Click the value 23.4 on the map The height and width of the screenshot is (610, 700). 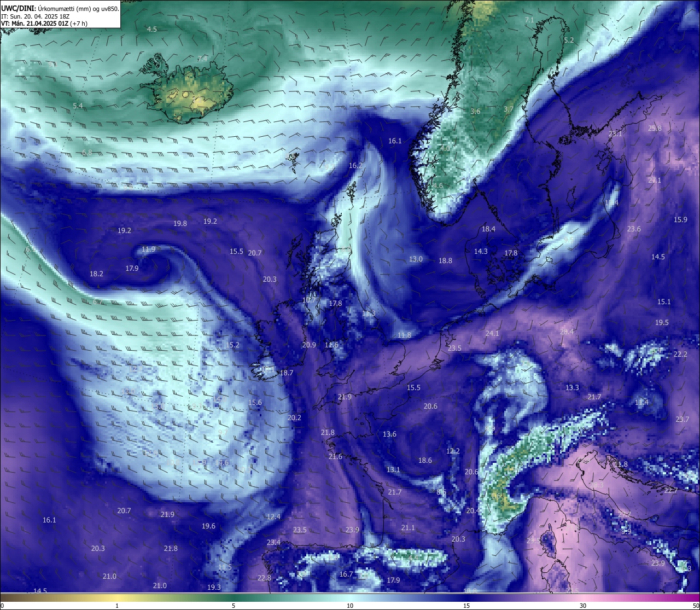(273, 542)
